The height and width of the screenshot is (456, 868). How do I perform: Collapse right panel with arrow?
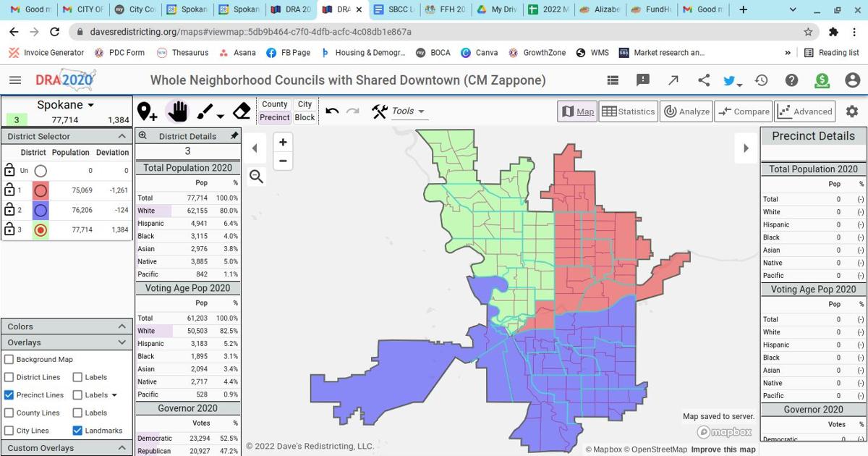[x=746, y=148]
